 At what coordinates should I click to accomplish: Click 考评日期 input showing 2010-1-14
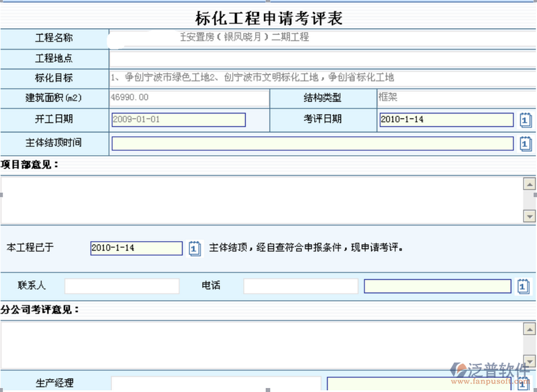[x=446, y=120]
